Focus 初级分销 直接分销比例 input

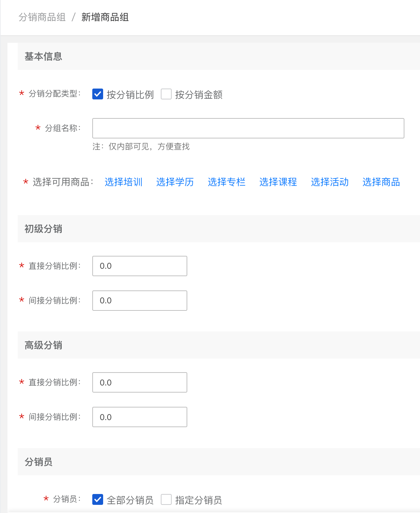[140, 266]
